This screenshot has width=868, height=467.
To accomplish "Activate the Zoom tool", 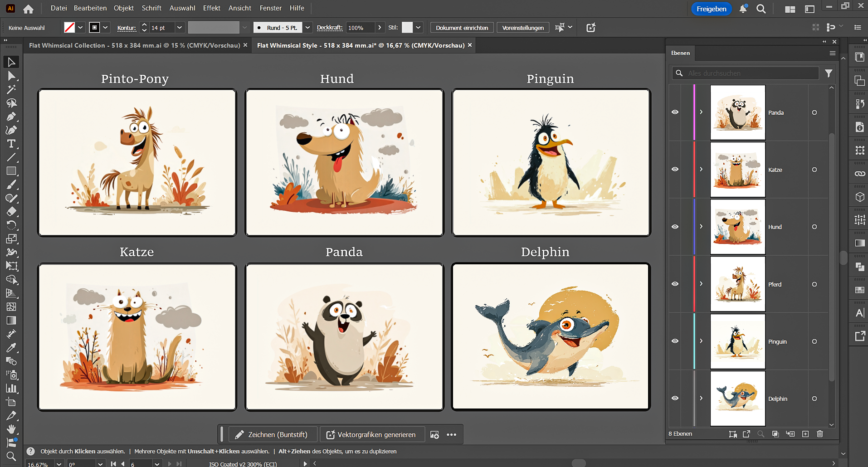I will [x=11, y=456].
